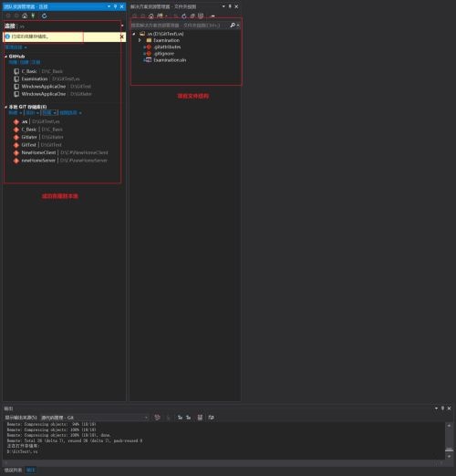Click the Home icon in Solution Explorer toolbar
The width and height of the screenshot is (456, 476).
point(151,16)
